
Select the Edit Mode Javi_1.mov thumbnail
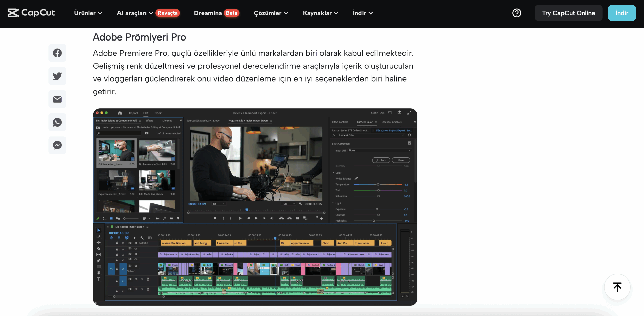click(116, 150)
